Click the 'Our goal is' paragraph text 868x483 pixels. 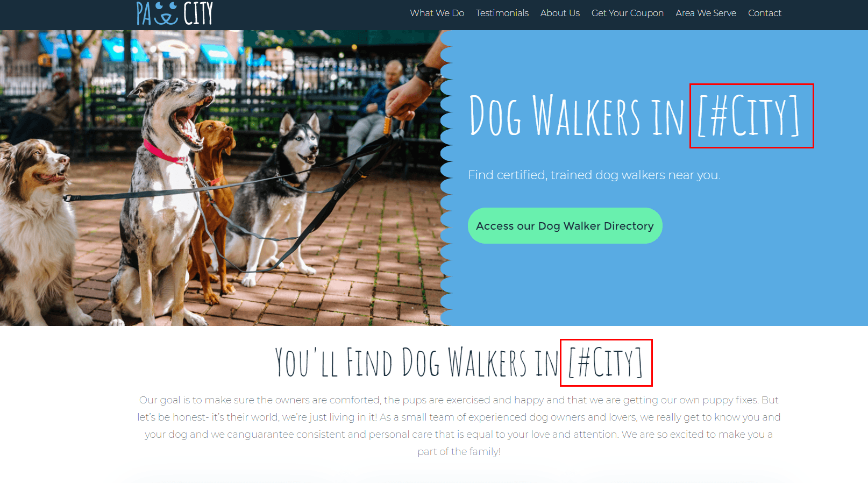[459, 425]
